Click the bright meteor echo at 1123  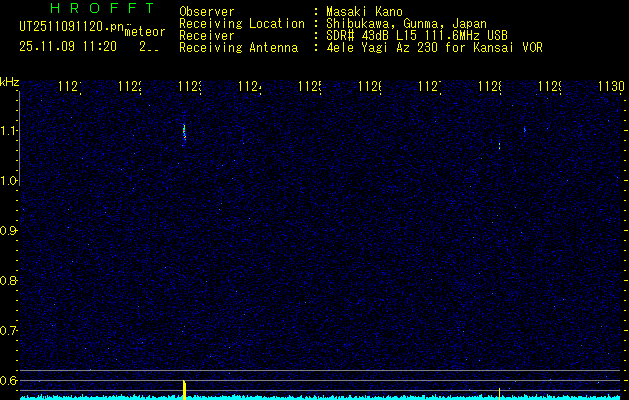tap(185, 133)
